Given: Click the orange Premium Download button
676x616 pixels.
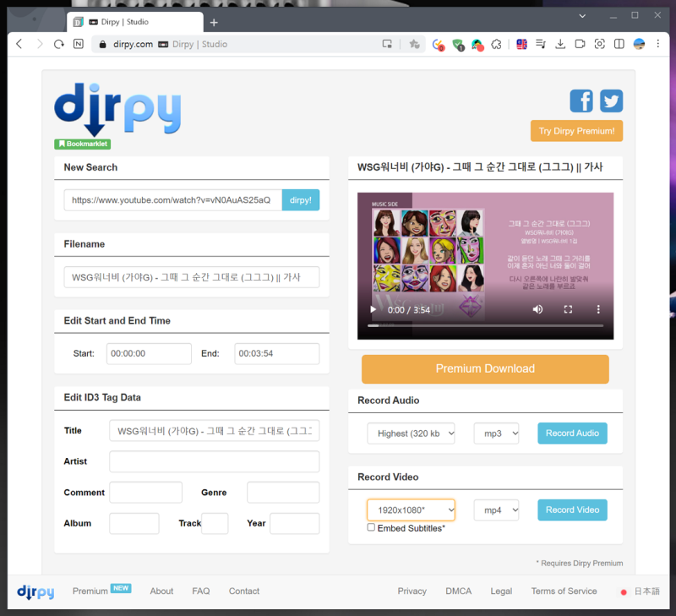Looking at the screenshot, I should click(x=485, y=369).
